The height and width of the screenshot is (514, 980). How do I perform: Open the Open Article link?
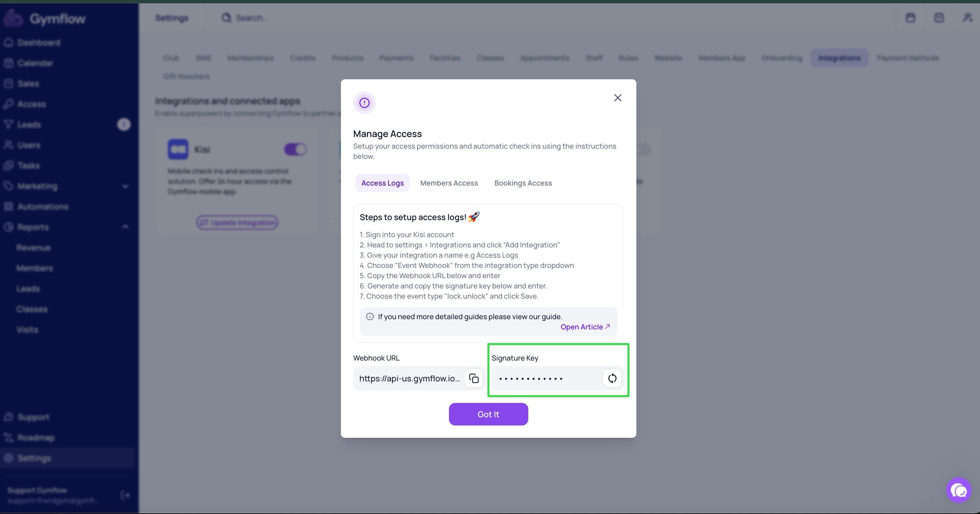pos(585,327)
